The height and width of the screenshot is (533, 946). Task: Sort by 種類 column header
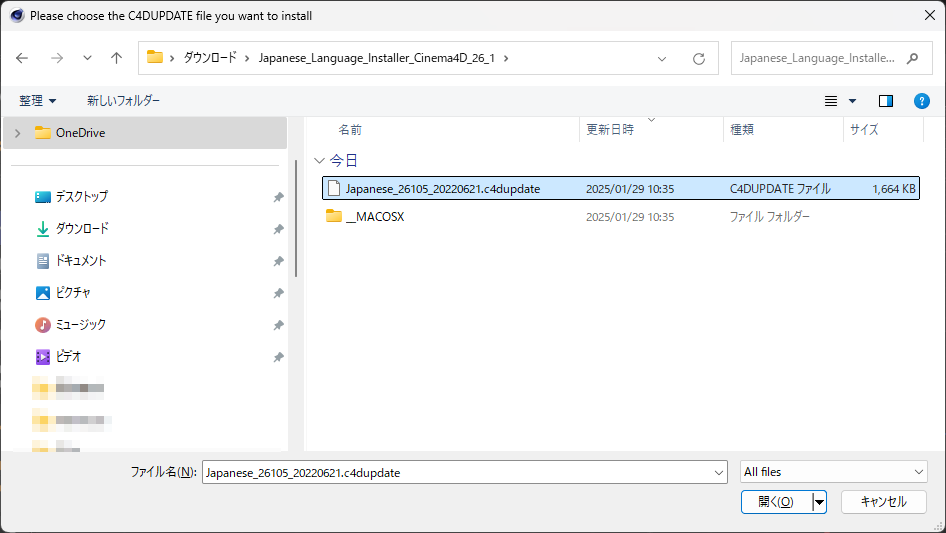tap(742, 130)
